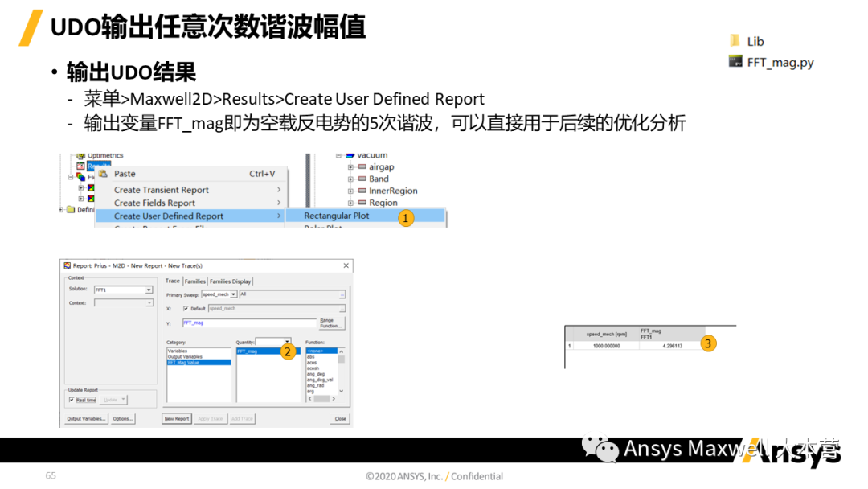This screenshot has width=868, height=489.
Task: Open the Primary Sweep speed_mech dropdown
Action: click(x=234, y=294)
